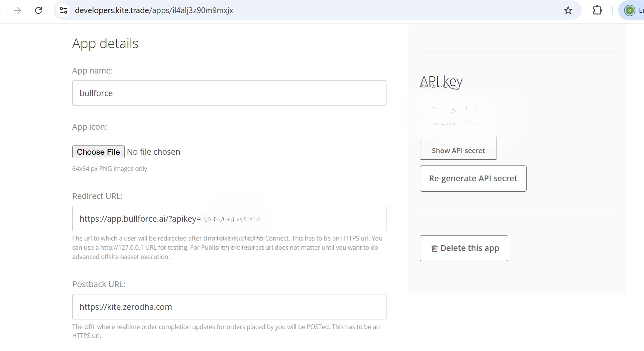The width and height of the screenshot is (644, 351).
Task: Click the Redirect URL input field
Action: [x=229, y=219]
